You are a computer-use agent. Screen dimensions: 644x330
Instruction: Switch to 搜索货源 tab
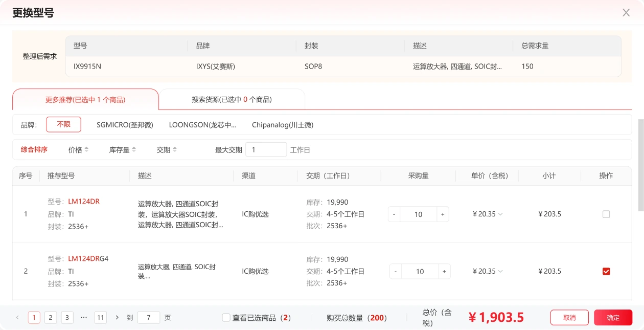[232, 100]
